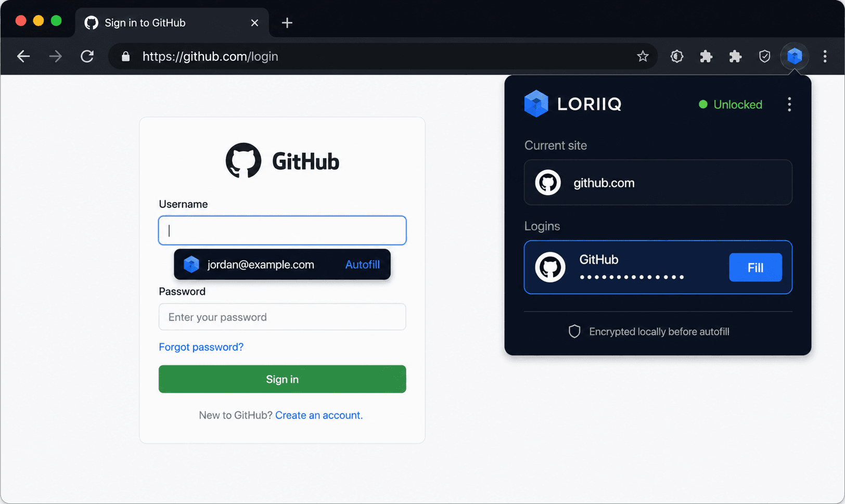The image size is (845, 504).
Task: Click the Loriiq cube logo in popup
Action: click(536, 104)
